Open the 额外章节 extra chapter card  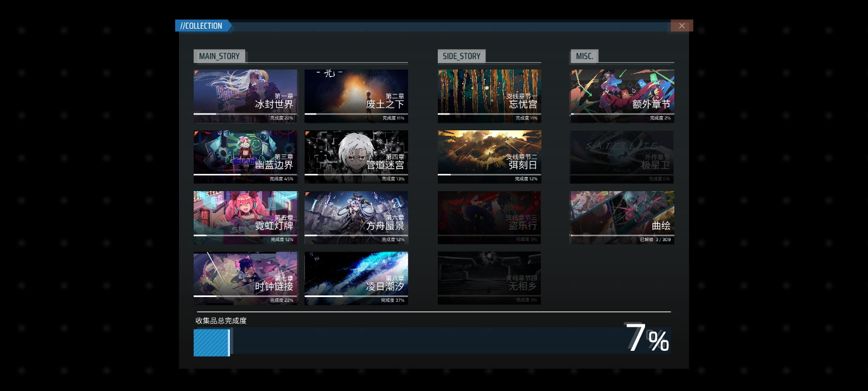pos(622,96)
